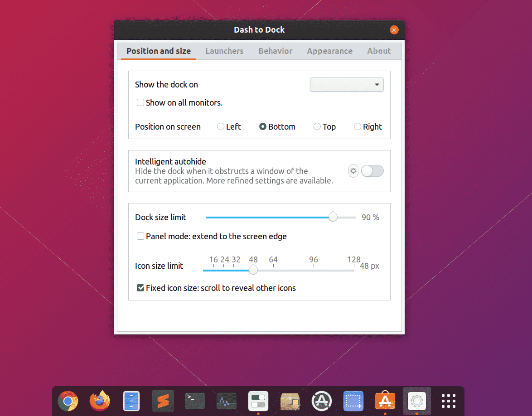Image resolution: width=532 pixels, height=416 pixels.
Task: Launch Firefox from the dock
Action: click(100, 401)
